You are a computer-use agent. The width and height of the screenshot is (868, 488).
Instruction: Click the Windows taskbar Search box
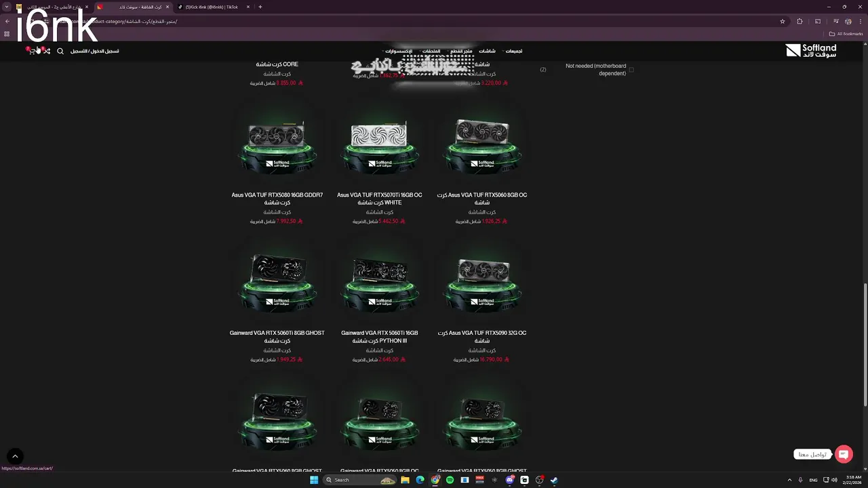(359, 480)
